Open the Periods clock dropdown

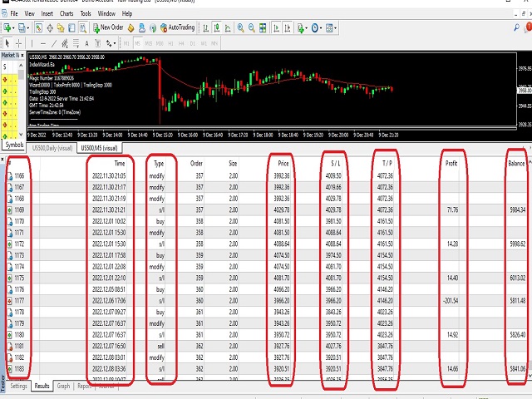point(316,27)
